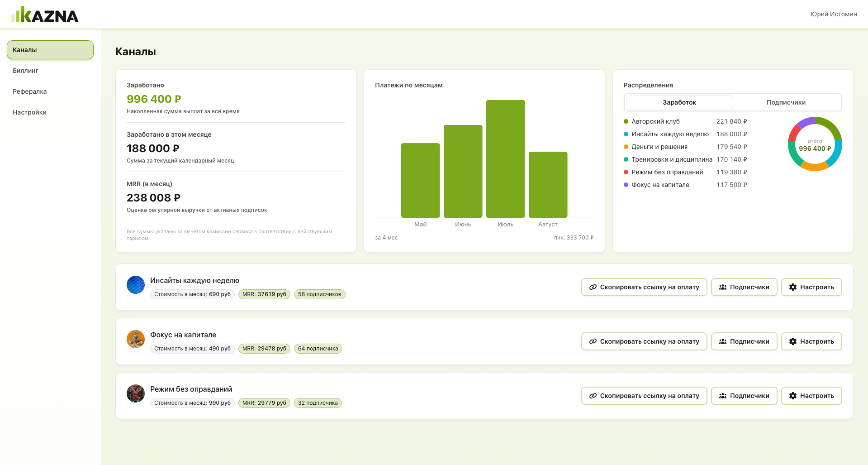This screenshot has height=465, width=868.
Task: Click people icon in Инсайты каждую неделю row
Action: (x=723, y=287)
